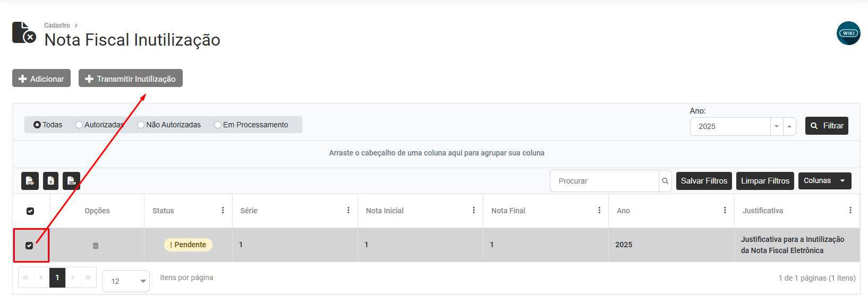Sort by the Série column header
The height and width of the screenshot is (304, 868).
[x=249, y=211]
